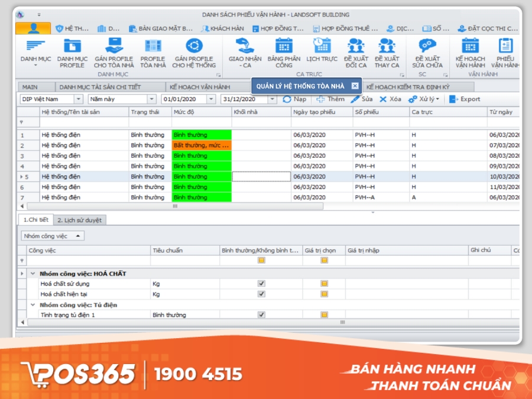Open the KẾ HOẠCH VẬN HÀNH icon
Viewport: 532px width, 399px height.
(x=470, y=53)
